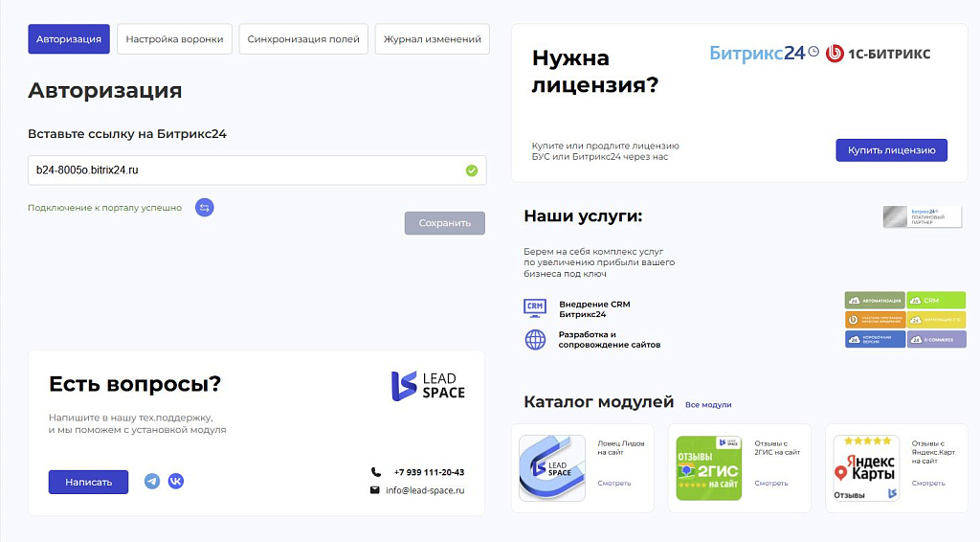
Task: Click the Telegram icon
Action: click(x=152, y=481)
